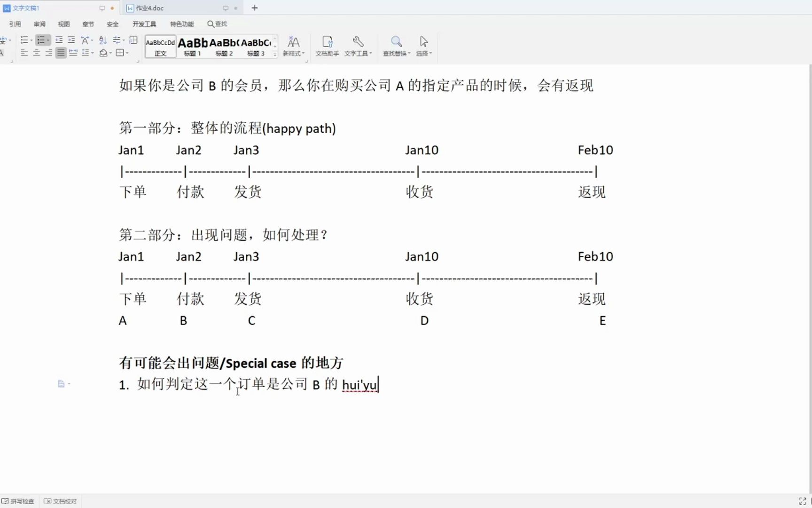Align text right
The image size is (812, 508).
[48, 53]
